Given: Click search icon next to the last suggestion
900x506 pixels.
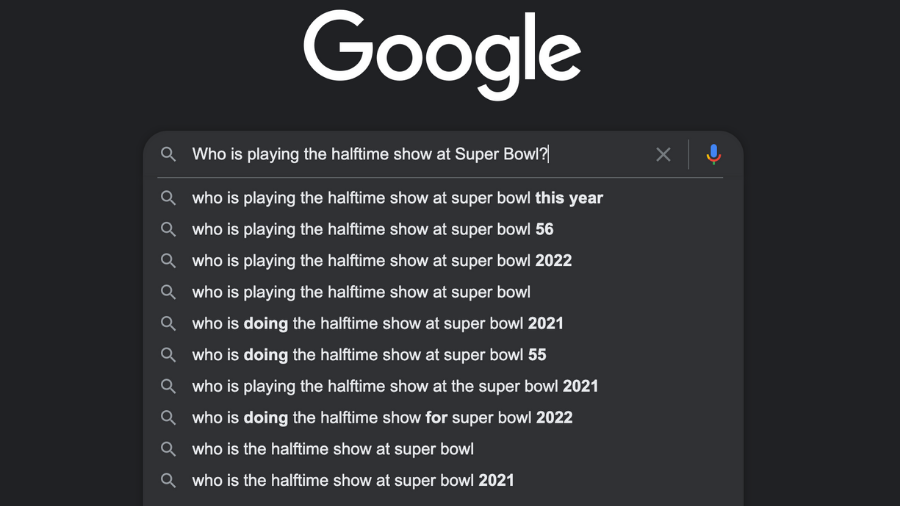Looking at the screenshot, I should pos(169,481).
